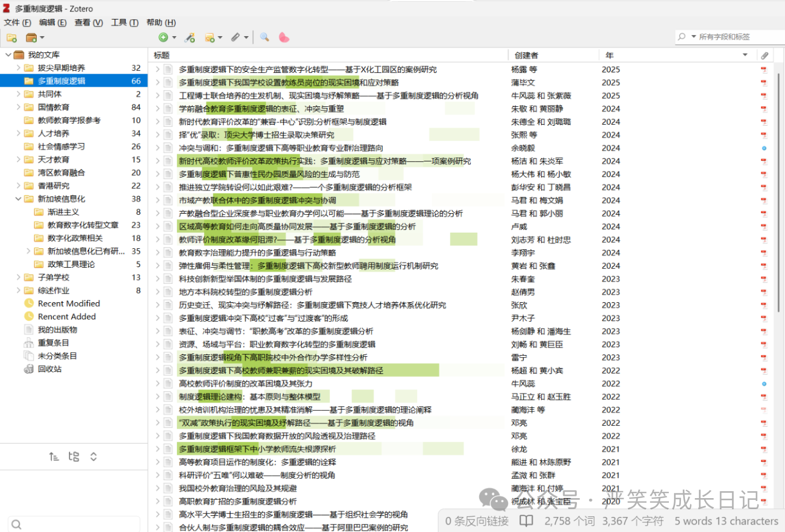Image resolution: width=785 pixels, height=532 pixels.
Task: Expand the 国情教育 collection
Action: coord(18,107)
